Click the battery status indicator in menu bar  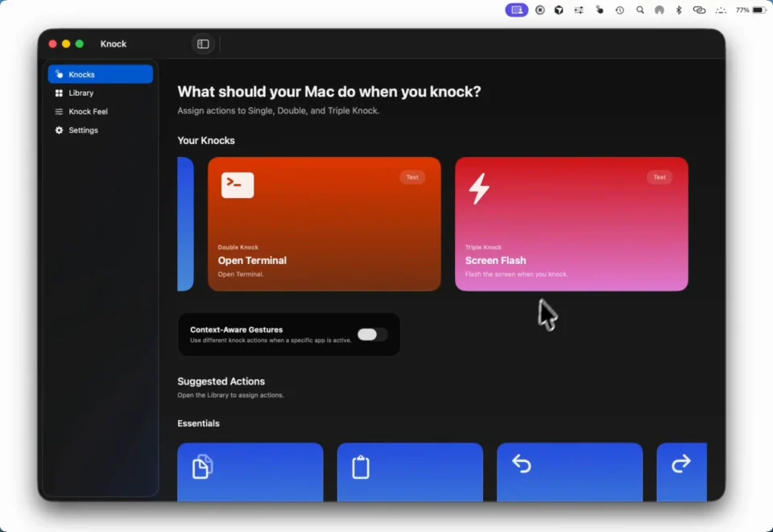click(x=751, y=10)
